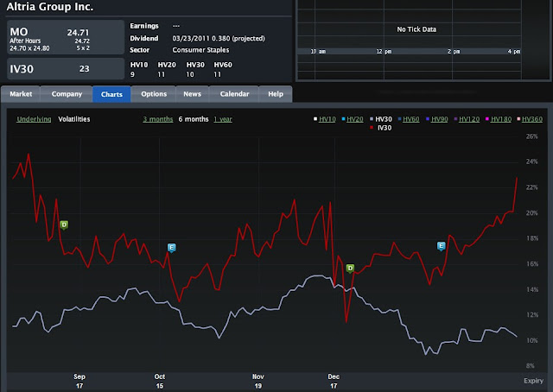This screenshot has width=553, height=392.
Task: Click the blue earnings marker near October
Action: pyautogui.click(x=172, y=248)
